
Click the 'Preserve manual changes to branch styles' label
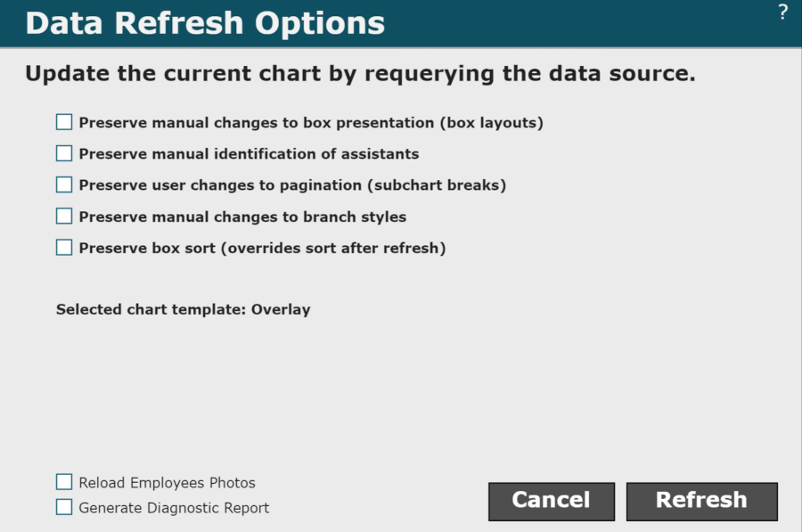click(x=242, y=217)
